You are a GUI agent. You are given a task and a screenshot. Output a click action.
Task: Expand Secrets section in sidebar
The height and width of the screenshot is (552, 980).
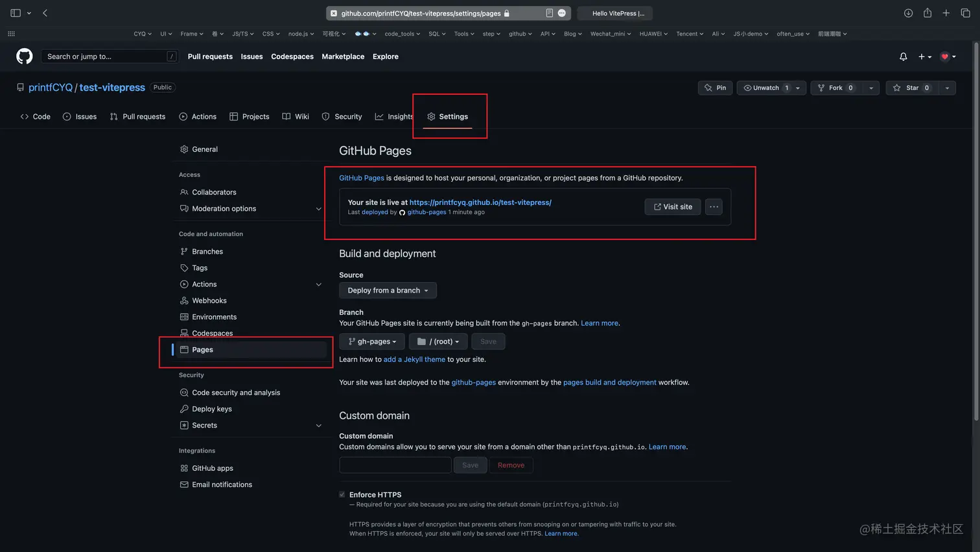[x=318, y=426]
